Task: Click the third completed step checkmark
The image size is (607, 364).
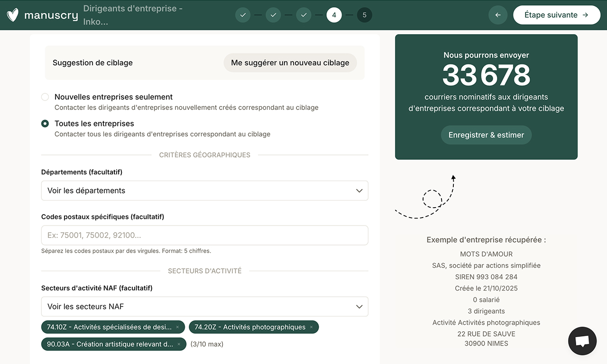Action: pyautogui.click(x=303, y=15)
